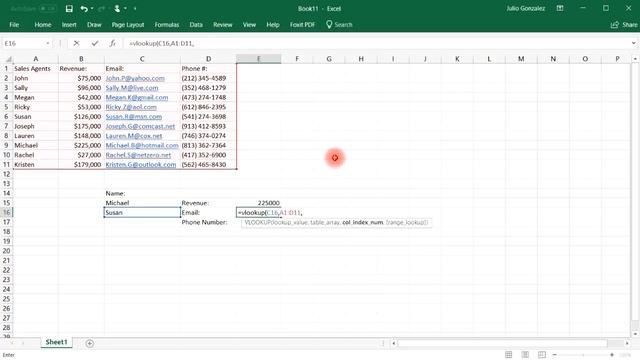The image size is (640, 360).
Task: Open the View ribbon tab
Action: (249, 25)
